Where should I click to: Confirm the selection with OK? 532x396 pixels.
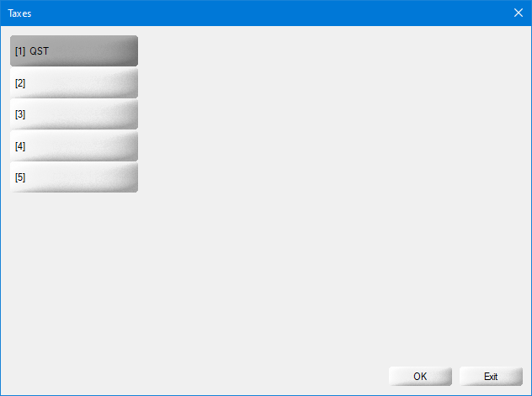(420, 377)
